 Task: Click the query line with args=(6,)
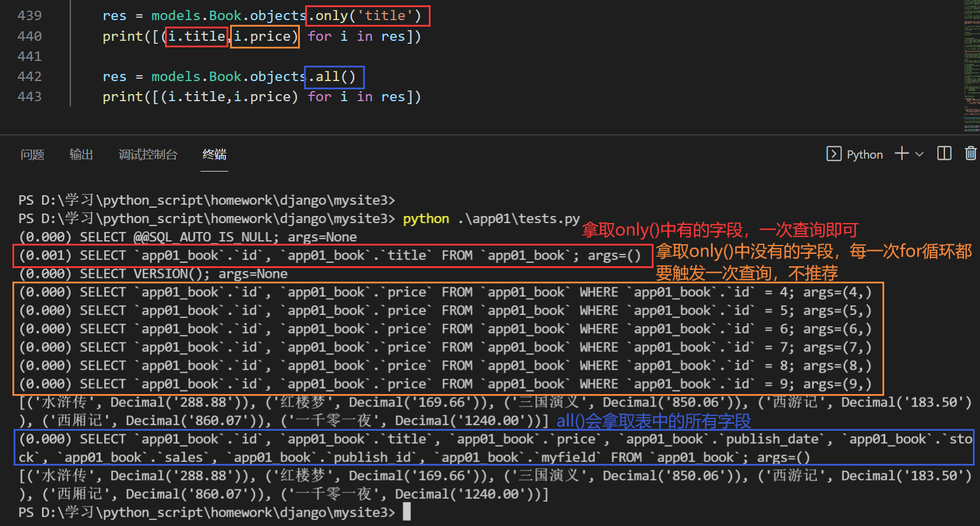tap(445, 329)
